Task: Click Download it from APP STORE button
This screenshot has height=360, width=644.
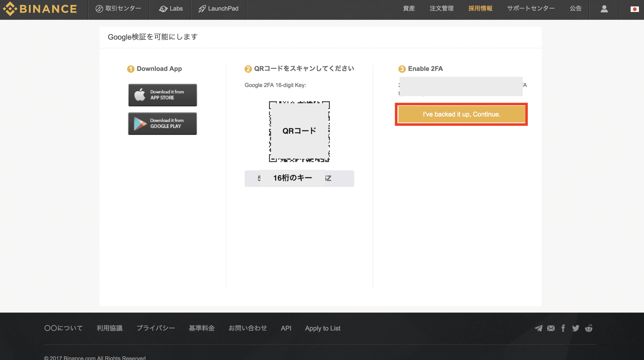Action: [163, 95]
